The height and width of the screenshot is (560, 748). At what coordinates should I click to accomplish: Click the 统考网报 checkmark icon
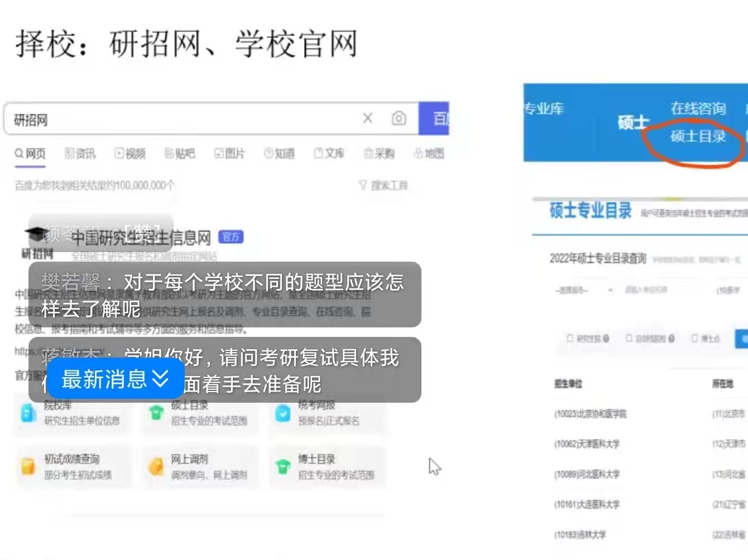coord(283,413)
